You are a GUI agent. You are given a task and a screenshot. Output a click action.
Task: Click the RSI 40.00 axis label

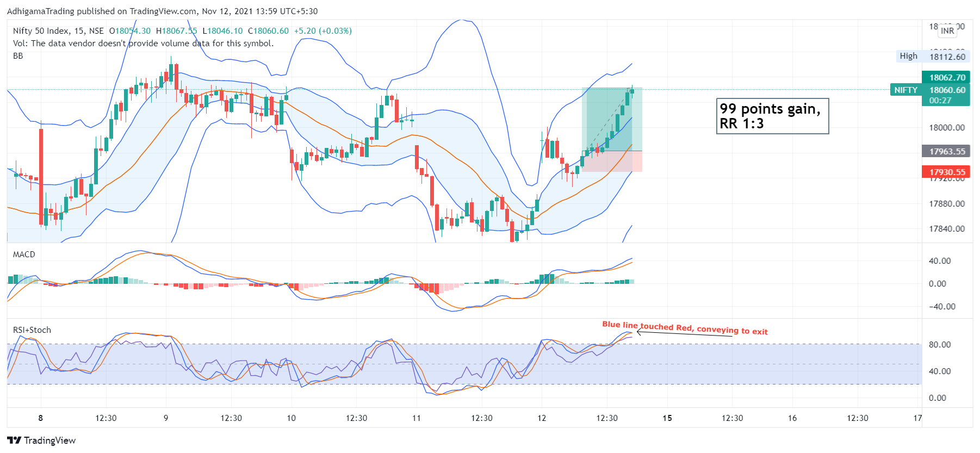[940, 371]
